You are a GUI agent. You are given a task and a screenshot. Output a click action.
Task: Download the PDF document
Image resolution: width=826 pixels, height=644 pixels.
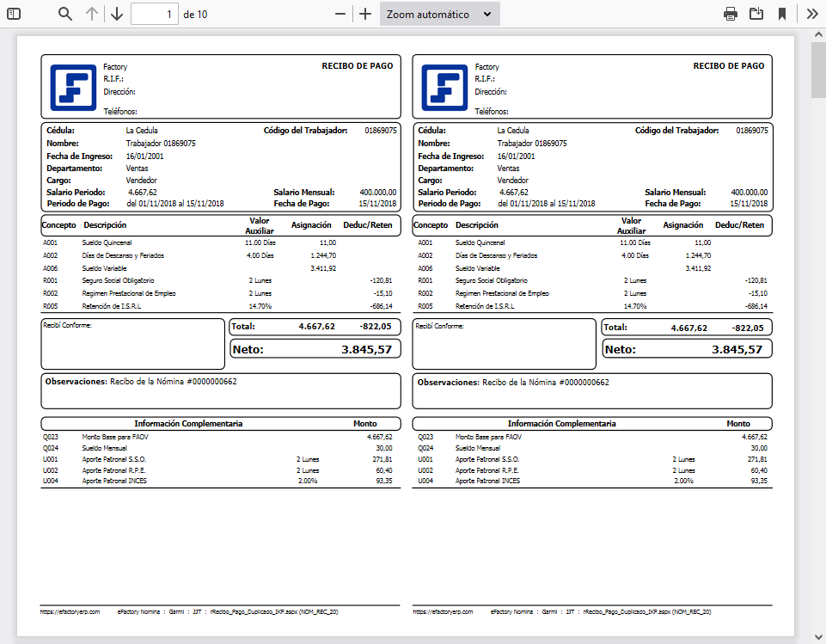click(x=757, y=14)
